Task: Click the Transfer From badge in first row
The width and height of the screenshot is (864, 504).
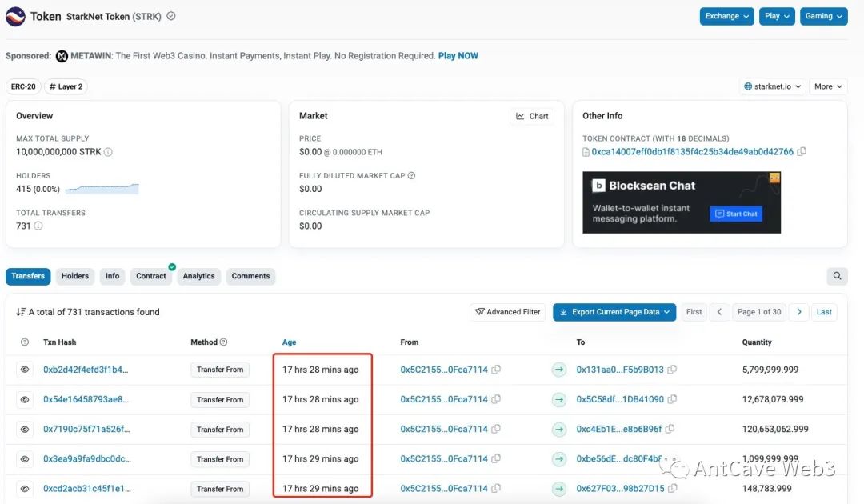Action: tap(220, 370)
